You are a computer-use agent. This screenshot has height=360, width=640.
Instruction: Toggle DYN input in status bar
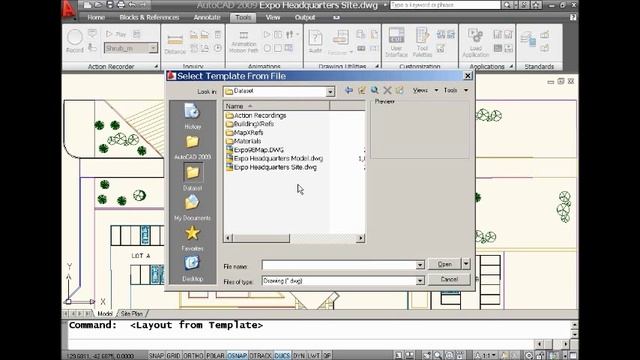(299, 356)
